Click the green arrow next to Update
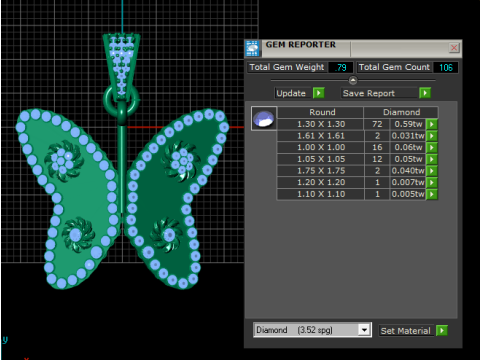 pyautogui.click(x=319, y=93)
